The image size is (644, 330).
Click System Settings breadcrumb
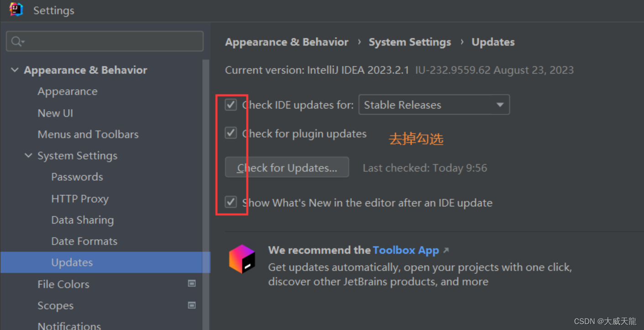[410, 42]
